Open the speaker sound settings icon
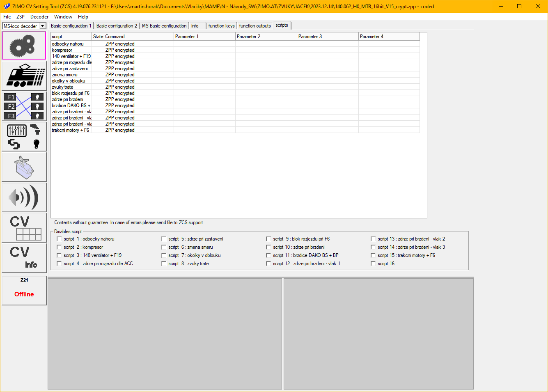The height and width of the screenshot is (392, 548). tap(24, 197)
